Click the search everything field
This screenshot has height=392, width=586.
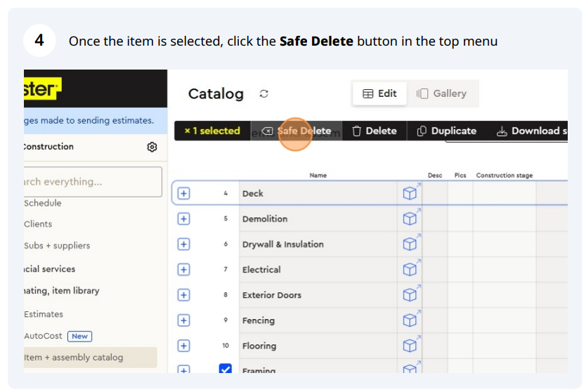click(93, 182)
